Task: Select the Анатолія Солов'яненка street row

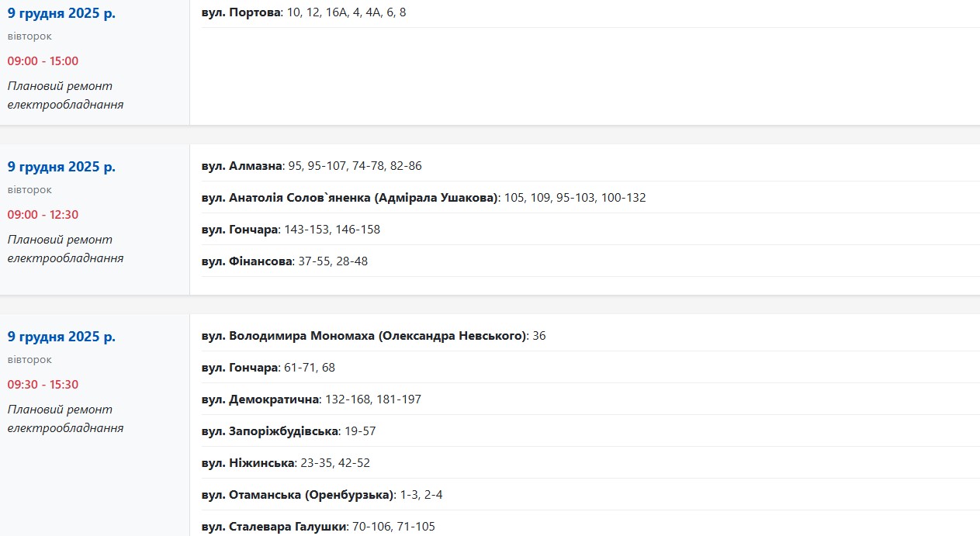Action: point(423,198)
